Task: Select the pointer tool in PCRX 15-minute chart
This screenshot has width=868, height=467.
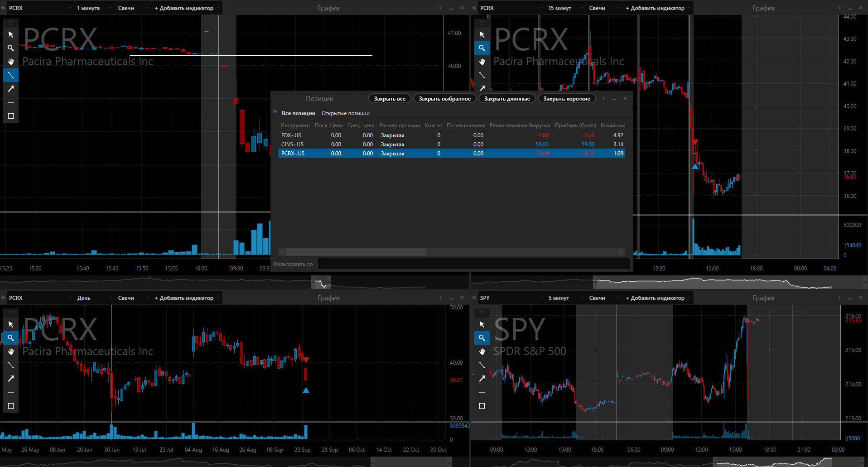Action: (482, 34)
